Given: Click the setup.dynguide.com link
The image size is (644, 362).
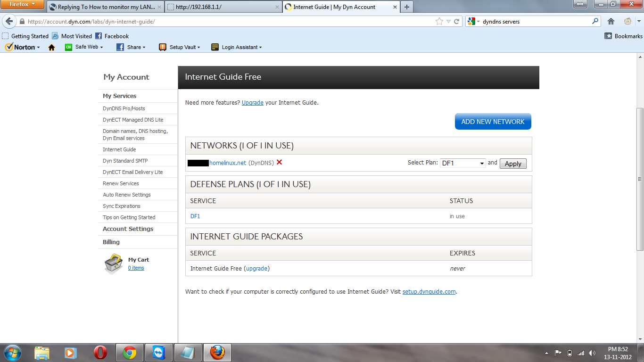Looking at the screenshot, I should point(429,291).
